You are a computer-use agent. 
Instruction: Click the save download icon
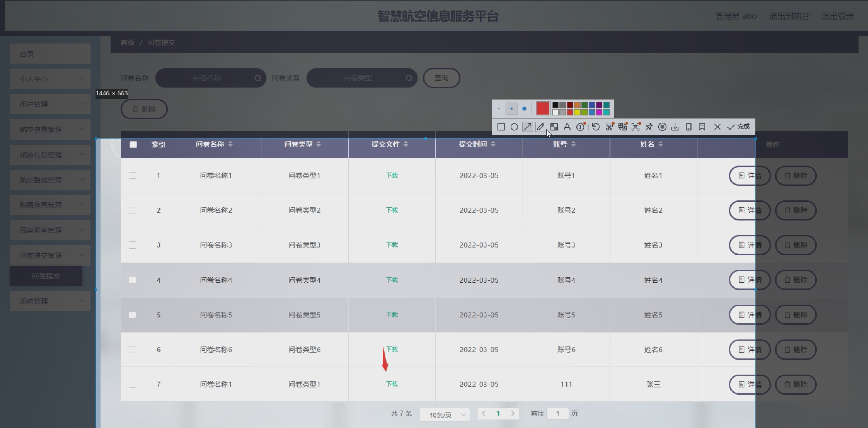(x=675, y=127)
